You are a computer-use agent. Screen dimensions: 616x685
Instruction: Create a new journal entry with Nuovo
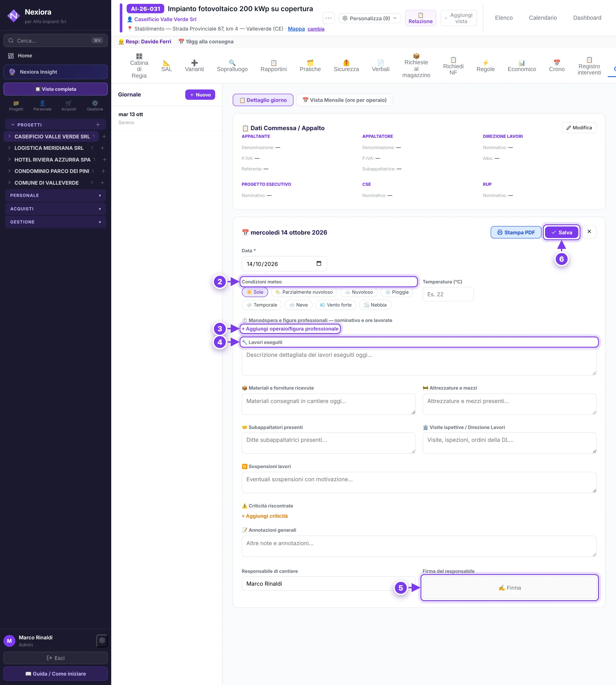(200, 94)
